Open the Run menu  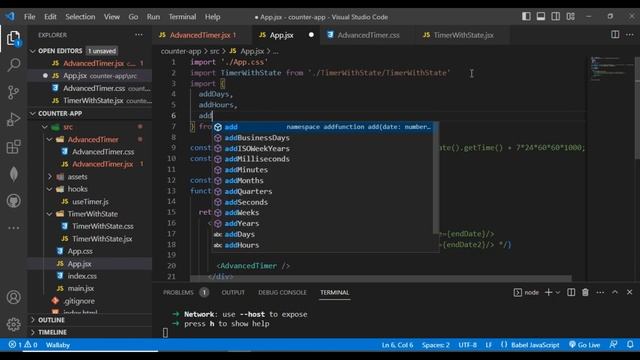[153, 17]
